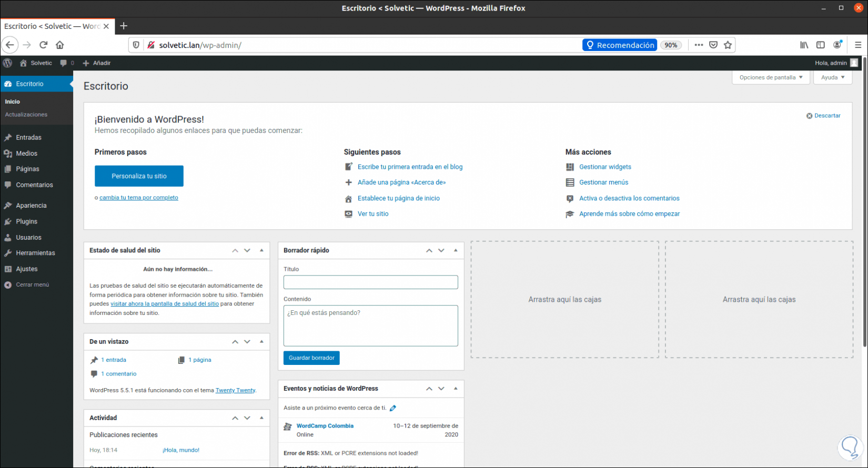The width and height of the screenshot is (868, 468).
Task: Select Inicio submenu item
Action: click(13, 101)
